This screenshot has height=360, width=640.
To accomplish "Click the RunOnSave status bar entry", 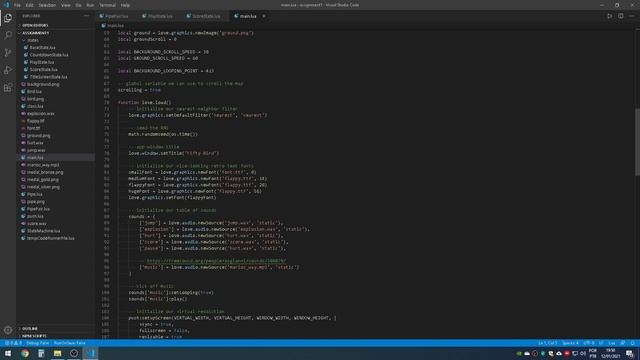I will pos(69,343).
